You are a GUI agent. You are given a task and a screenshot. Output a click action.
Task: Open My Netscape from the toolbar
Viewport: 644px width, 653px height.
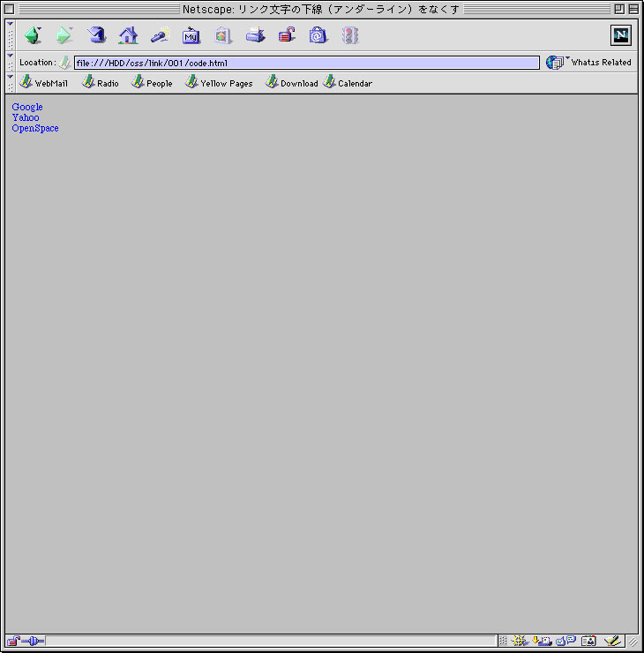coord(191,36)
